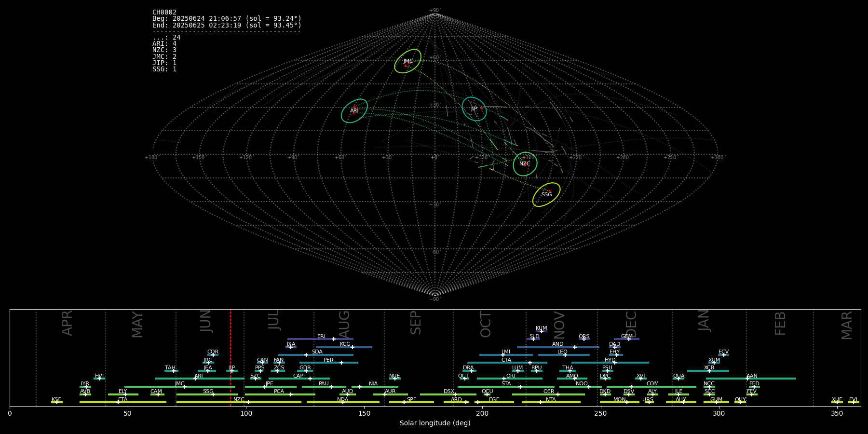The width and height of the screenshot is (868, 434).
Task: Click the End: 20250625 02:23:19 line
Action: point(227,25)
